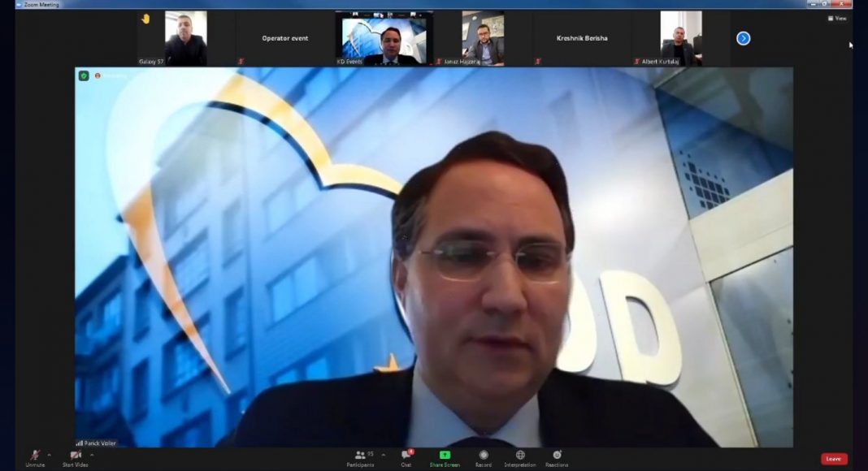Start recording with the Record icon
Screen dimensions: 868x471
click(484, 456)
